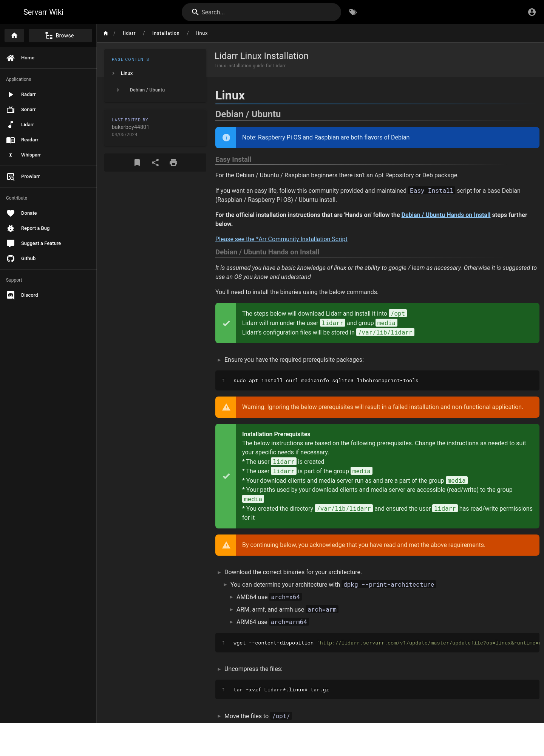Image resolution: width=544 pixels, height=756 pixels.
Task: Go to the lidarr breadcrumb
Action: pos(129,33)
